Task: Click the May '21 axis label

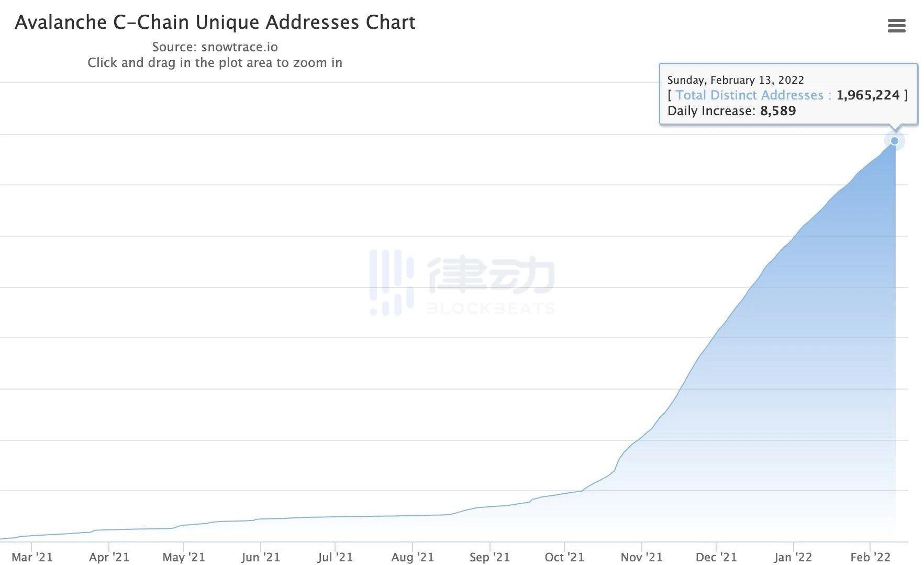Action: tap(184, 557)
